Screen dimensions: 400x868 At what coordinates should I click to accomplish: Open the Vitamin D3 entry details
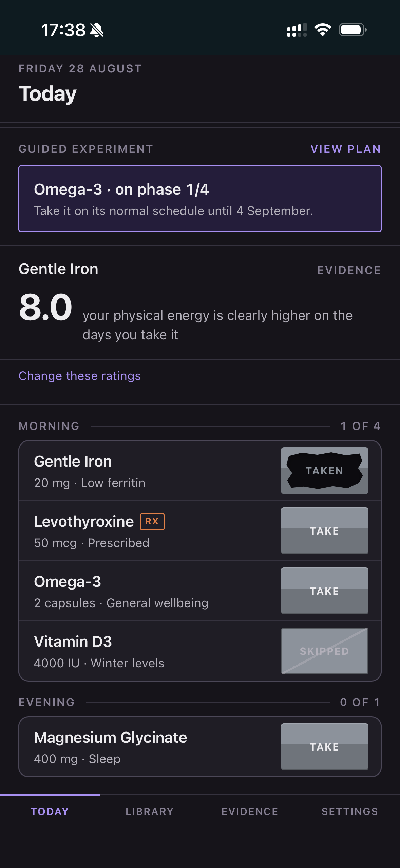pos(149,651)
